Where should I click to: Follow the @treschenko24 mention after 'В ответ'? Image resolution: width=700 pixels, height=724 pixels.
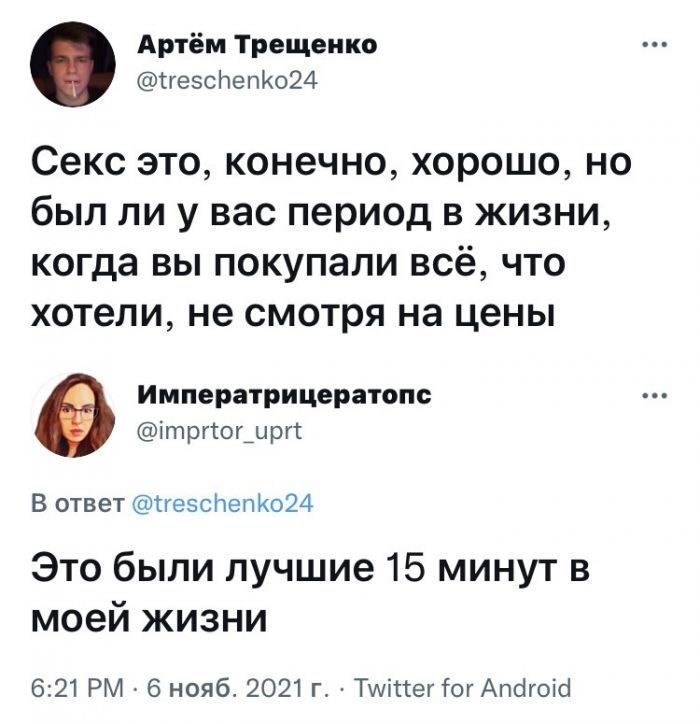[223, 504]
